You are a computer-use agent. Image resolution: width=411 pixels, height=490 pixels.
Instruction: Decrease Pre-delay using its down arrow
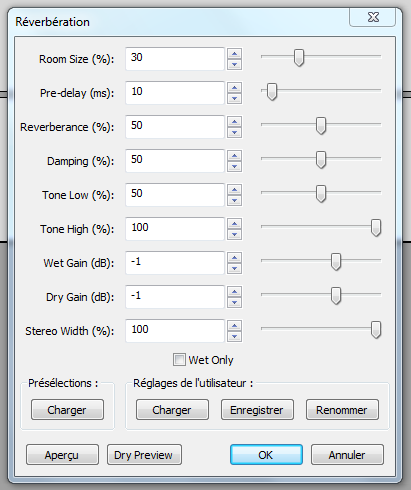(235, 98)
